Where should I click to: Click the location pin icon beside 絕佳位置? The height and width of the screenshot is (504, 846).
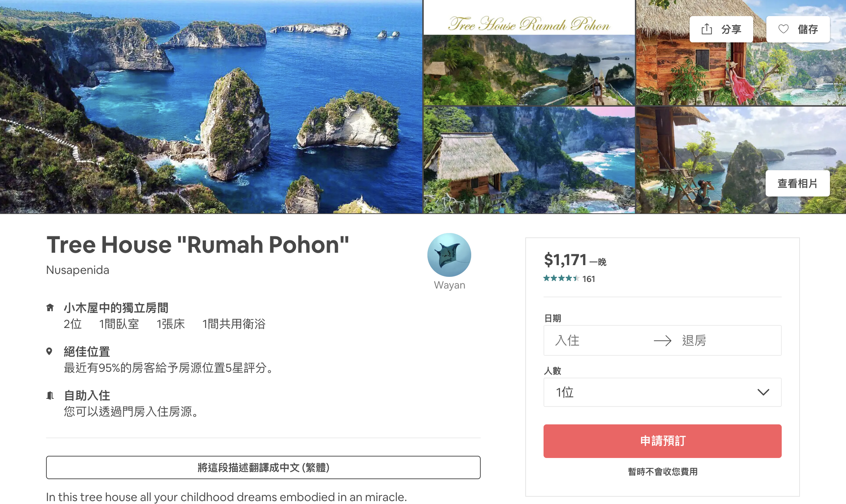pyautogui.click(x=49, y=351)
